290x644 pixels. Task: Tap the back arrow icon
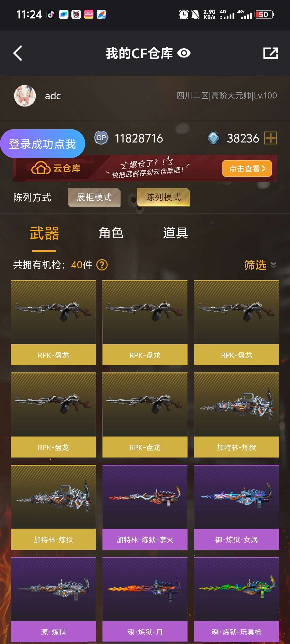[18, 53]
